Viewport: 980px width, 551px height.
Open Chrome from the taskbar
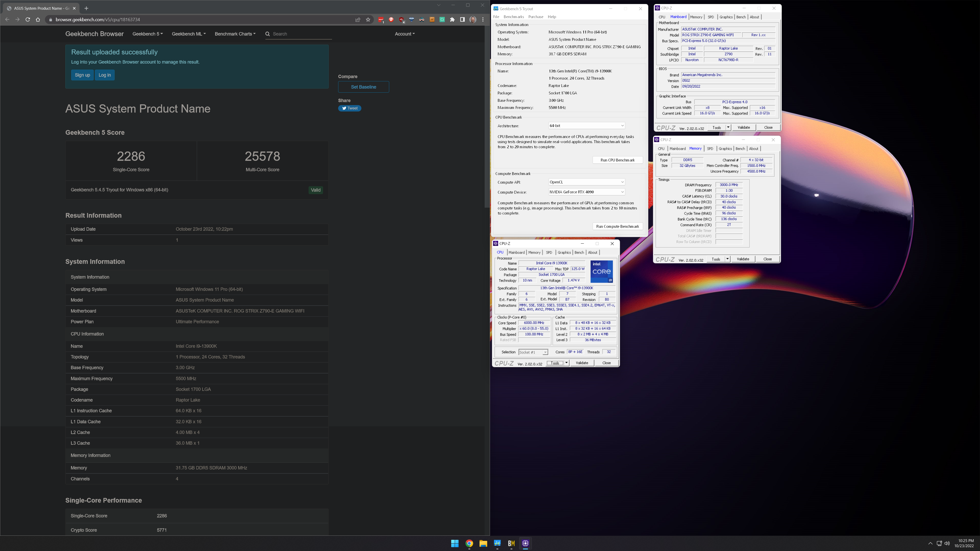click(469, 543)
